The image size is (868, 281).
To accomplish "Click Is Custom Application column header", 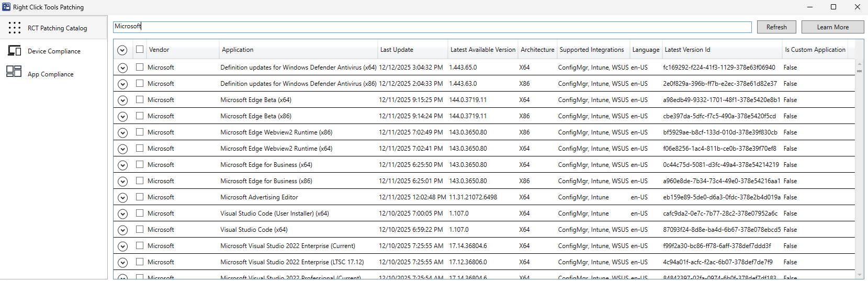I will tap(815, 50).
